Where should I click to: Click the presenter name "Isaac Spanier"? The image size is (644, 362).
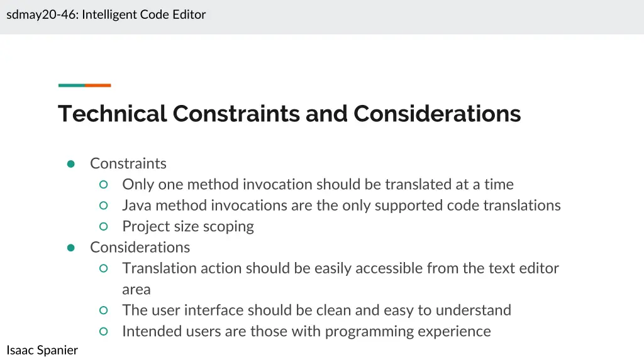(x=42, y=350)
